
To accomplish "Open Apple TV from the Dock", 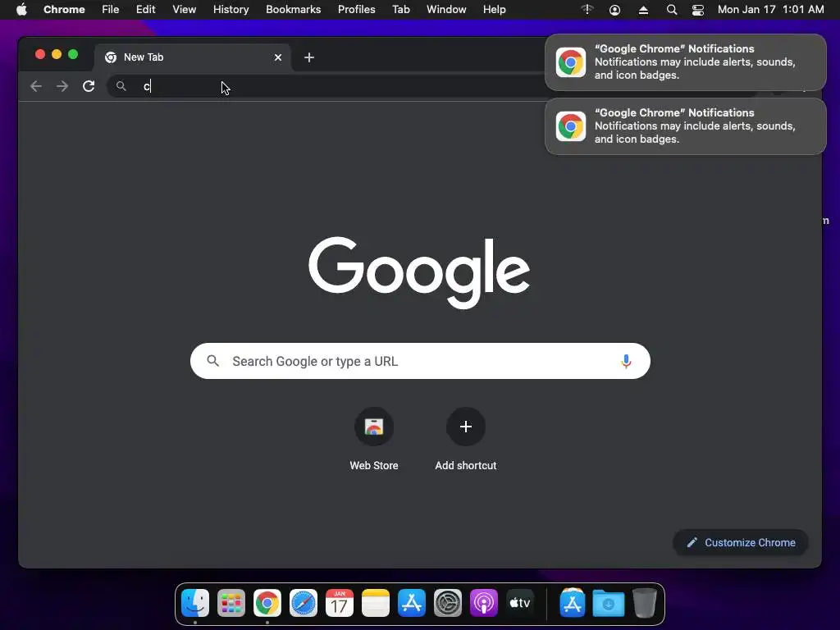I will click(519, 604).
